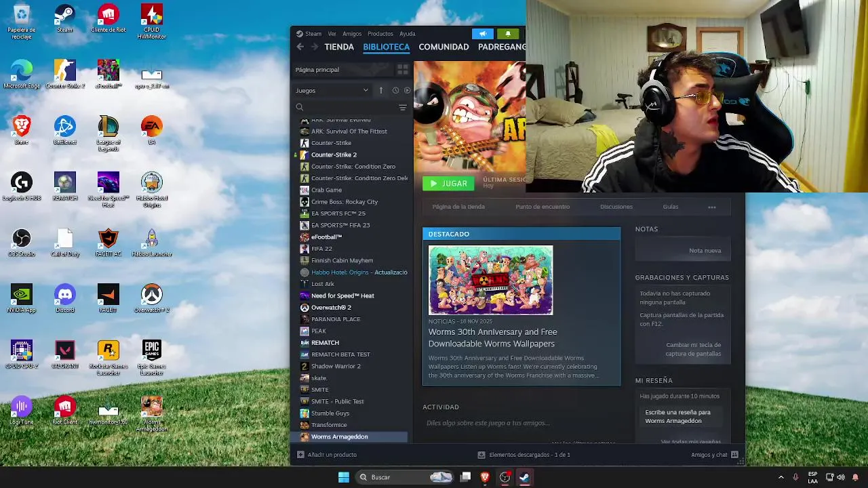868x488 pixels.
Task: Click the Friends and chat icon
Action: point(734,455)
